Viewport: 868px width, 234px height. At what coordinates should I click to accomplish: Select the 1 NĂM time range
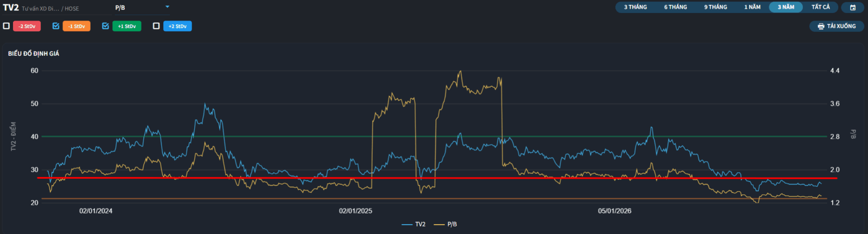point(752,8)
